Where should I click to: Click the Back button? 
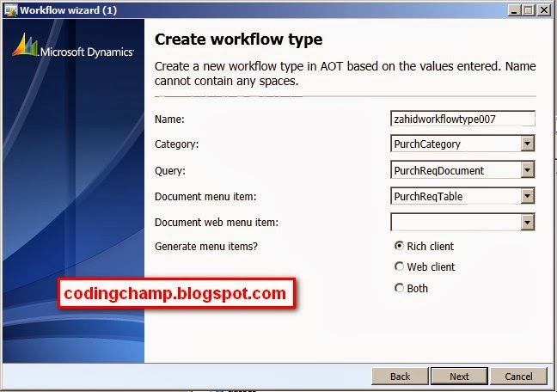(400, 376)
